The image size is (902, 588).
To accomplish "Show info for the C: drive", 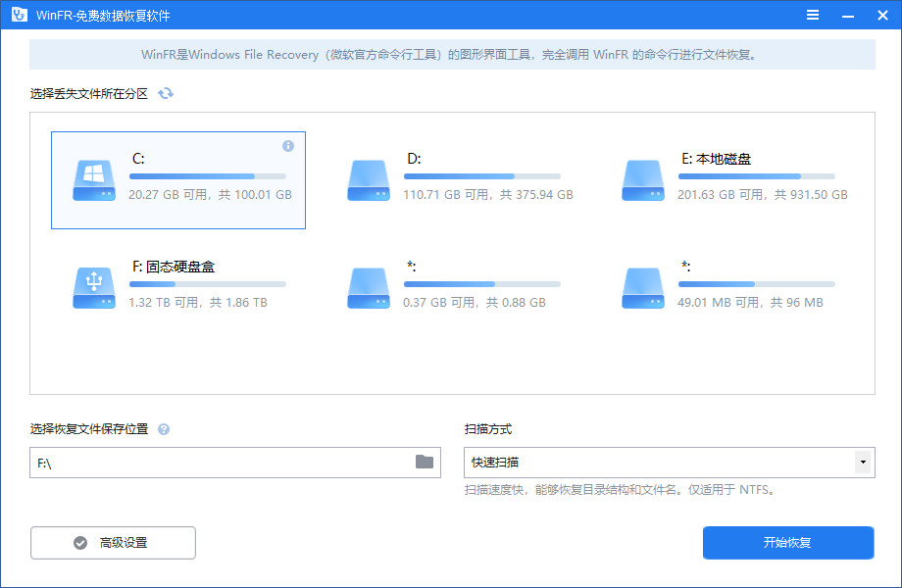I will [288, 146].
